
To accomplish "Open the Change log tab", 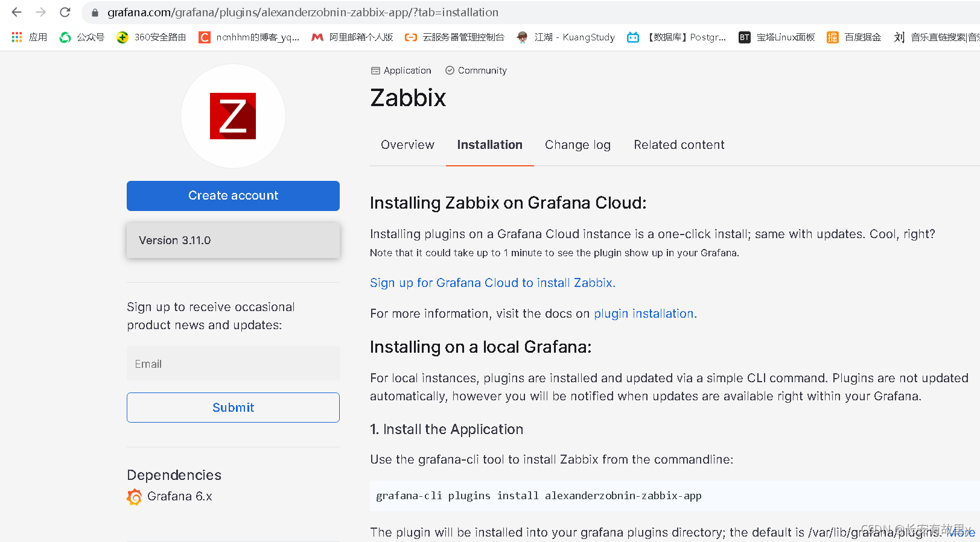I will [x=577, y=145].
